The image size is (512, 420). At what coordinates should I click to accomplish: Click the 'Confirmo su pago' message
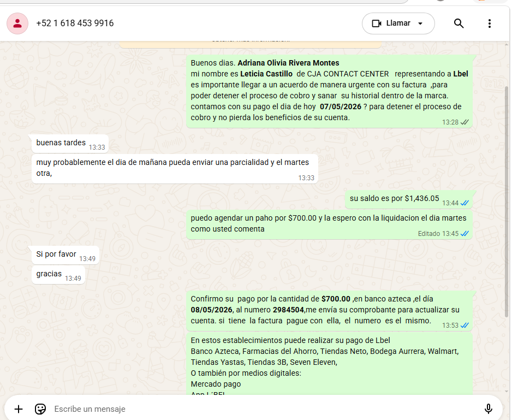coord(329,311)
